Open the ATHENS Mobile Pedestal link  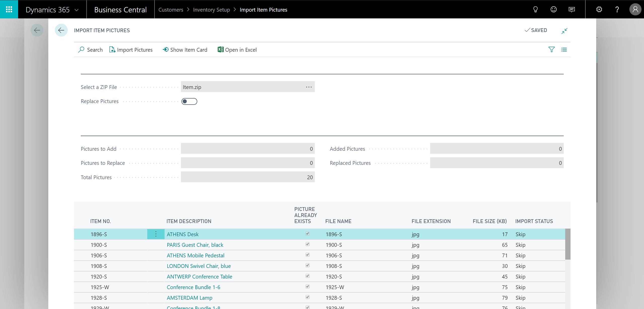point(195,255)
